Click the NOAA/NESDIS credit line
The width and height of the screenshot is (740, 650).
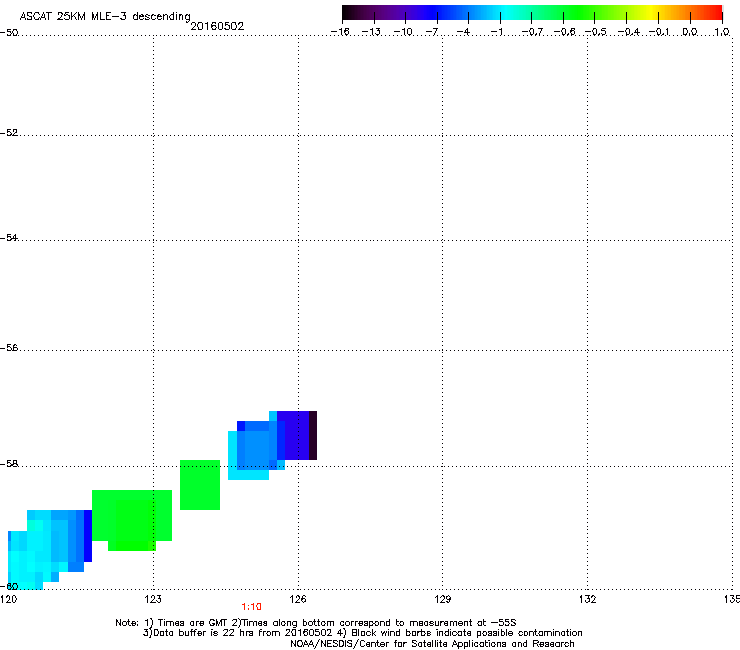point(432,644)
